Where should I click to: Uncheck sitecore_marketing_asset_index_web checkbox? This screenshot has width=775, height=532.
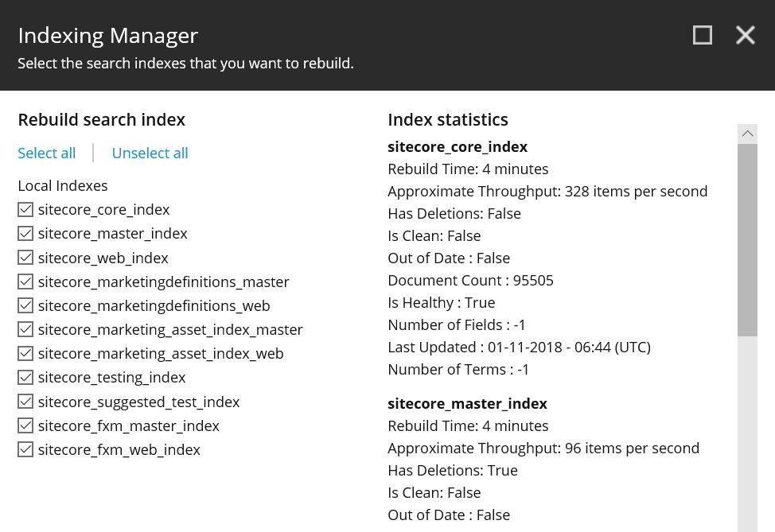point(25,353)
